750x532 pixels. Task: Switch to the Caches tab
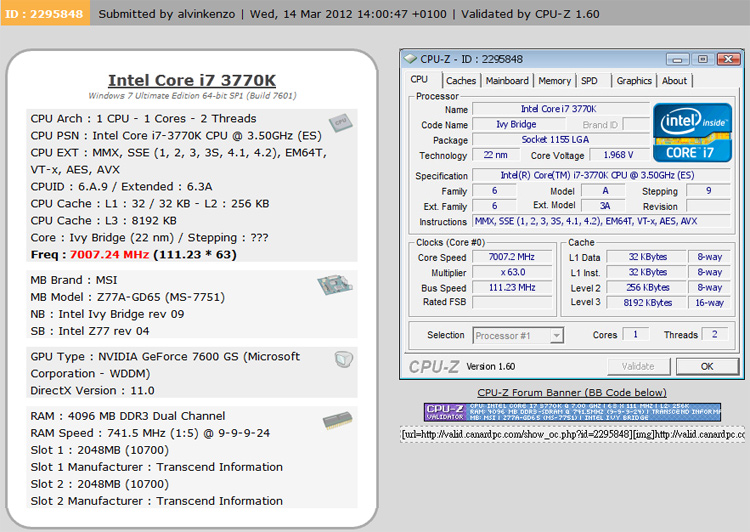pyautogui.click(x=461, y=81)
